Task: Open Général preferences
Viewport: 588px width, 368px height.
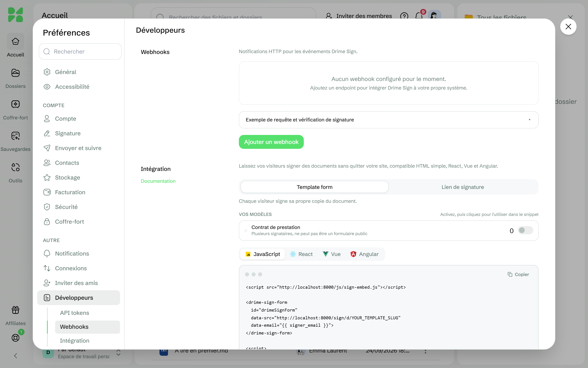Action: click(78, 72)
